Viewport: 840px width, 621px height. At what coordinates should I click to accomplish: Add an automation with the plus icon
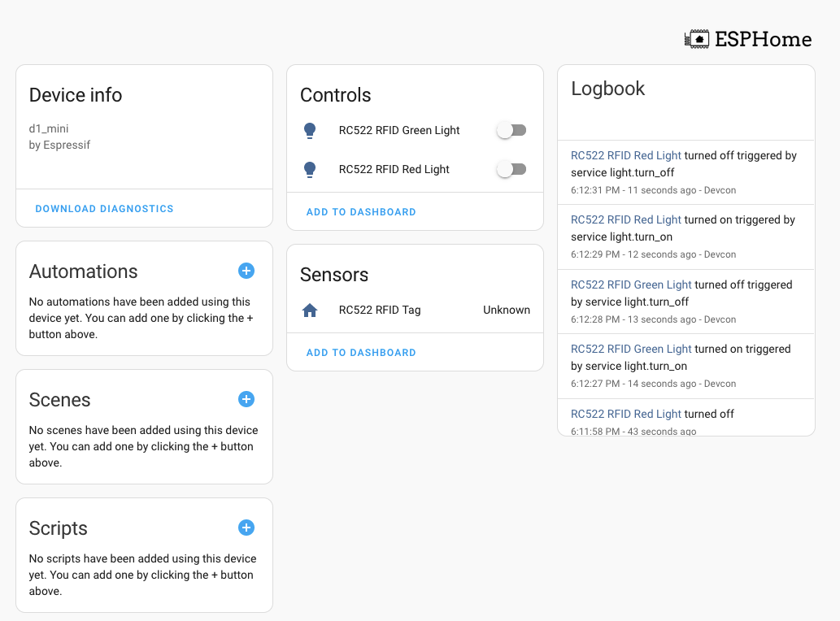(x=246, y=271)
